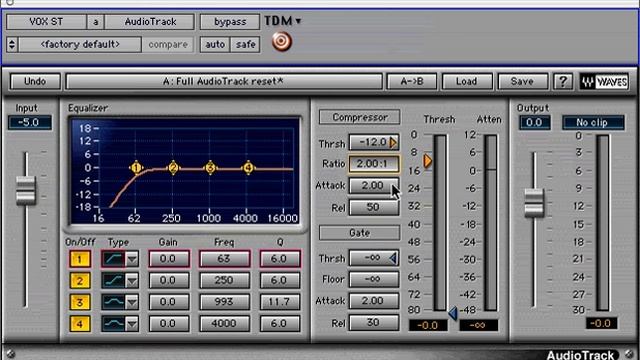The width and height of the screenshot is (640, 360).
Task: Open the band 2 filter type dropdown arrow
Action: (x=132, y=281)
